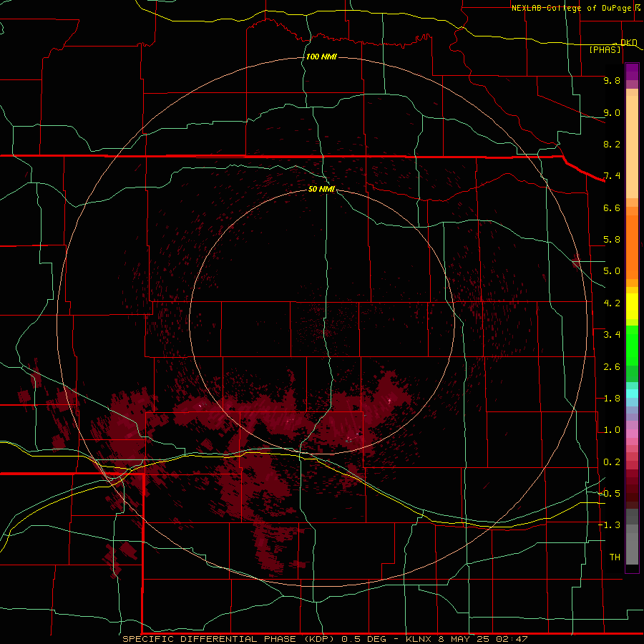Click the 9.0 color scale value
644x644 pixels.
(612, 112)
